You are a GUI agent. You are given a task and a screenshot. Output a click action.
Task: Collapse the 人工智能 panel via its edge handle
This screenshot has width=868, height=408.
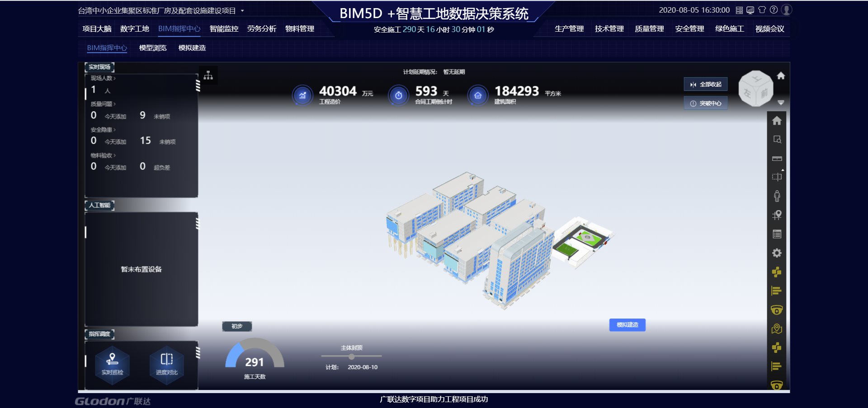coord(198,224)
